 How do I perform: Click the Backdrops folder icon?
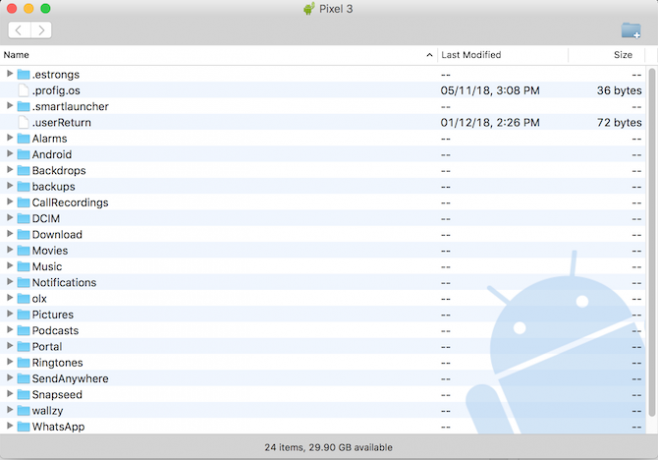pyautogui.click(x=24, y=170)
